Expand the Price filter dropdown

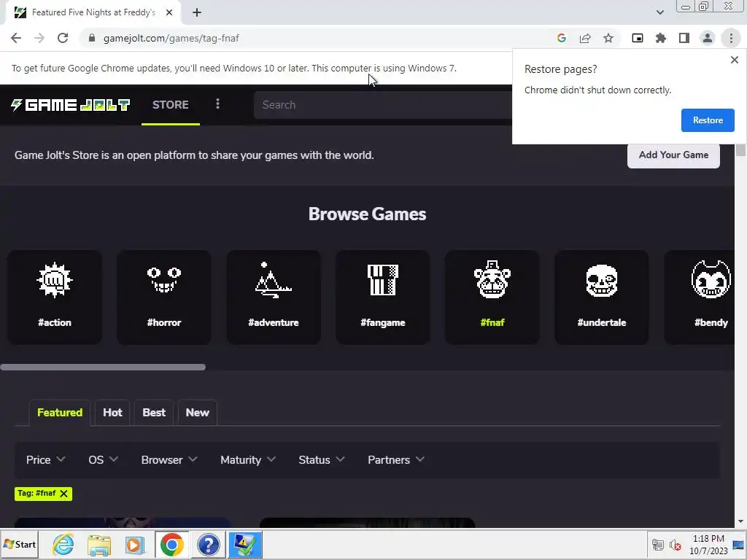[45, 460]
